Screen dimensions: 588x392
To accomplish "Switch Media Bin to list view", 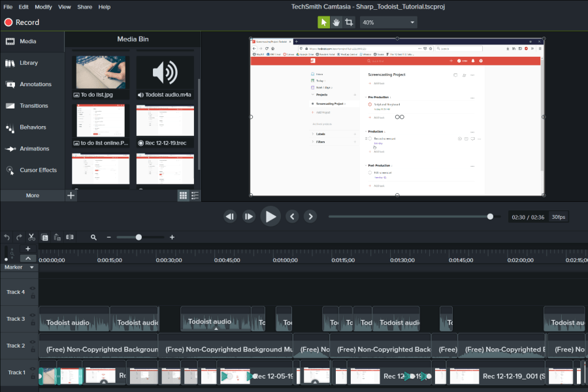I will 195,195.
